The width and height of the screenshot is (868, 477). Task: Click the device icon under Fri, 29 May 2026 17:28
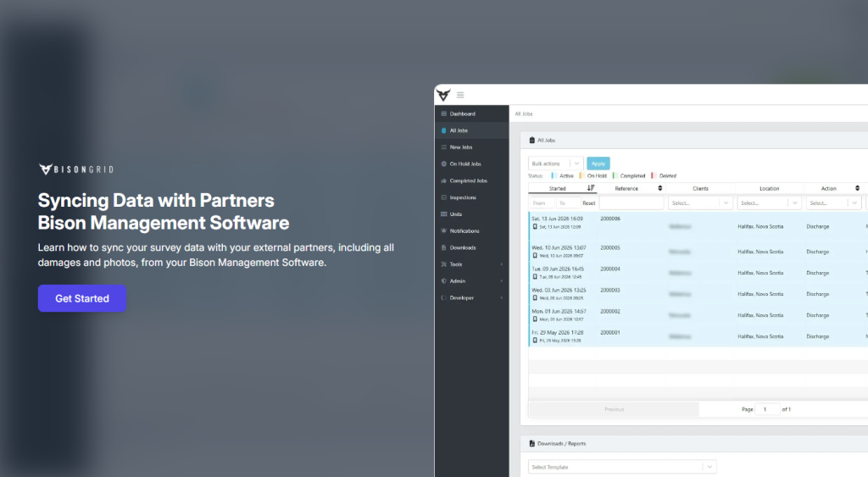(535, 341)
